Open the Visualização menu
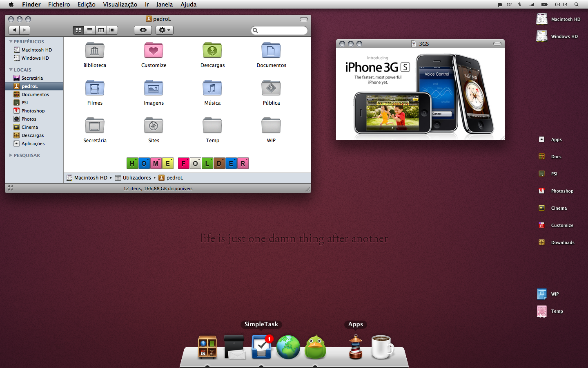588x368 pixels. (120, 4)
